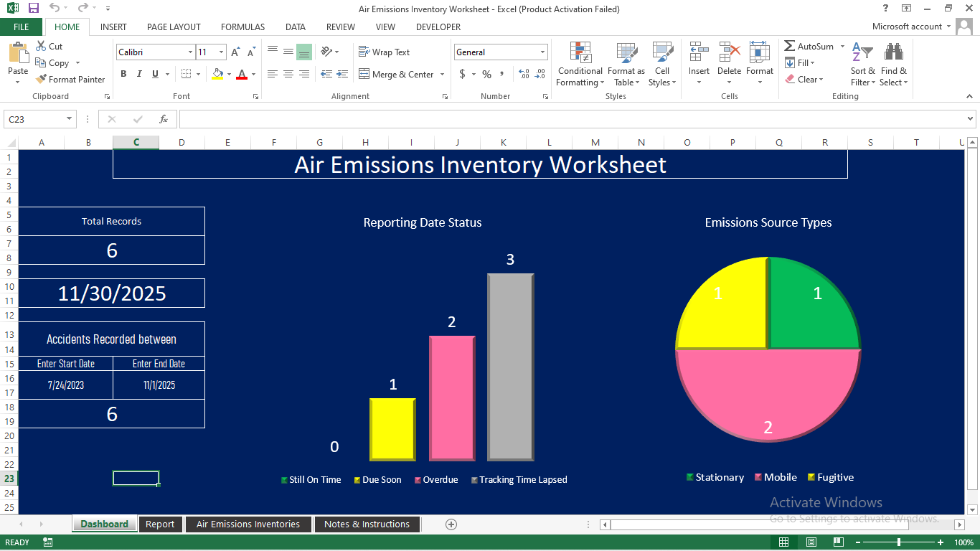This screenshot has width=980, height=551.
Task: Expand the General number format dropdown
Action: [542, 52]
